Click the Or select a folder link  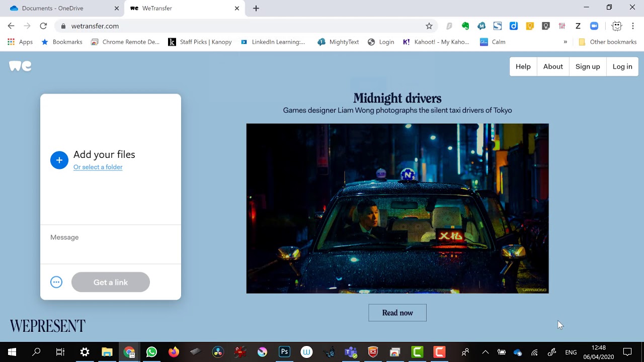[98, 167]
